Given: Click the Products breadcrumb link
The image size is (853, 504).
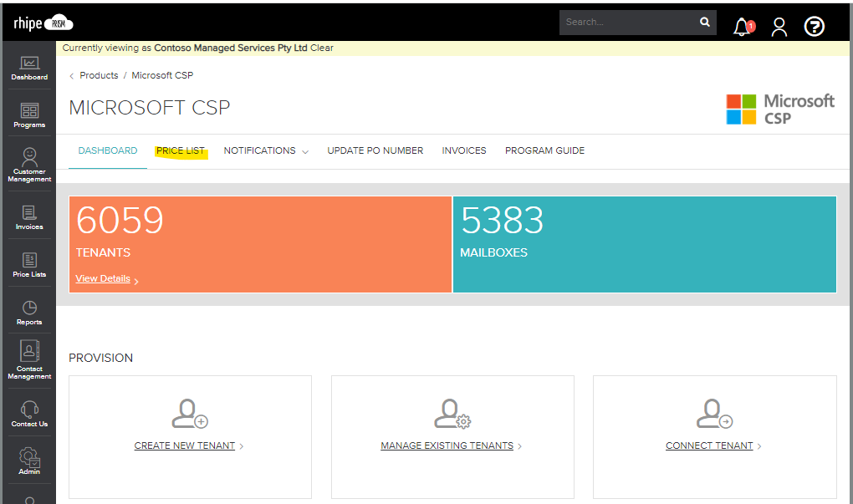Looking at the screenshot, I should (99, 75).
